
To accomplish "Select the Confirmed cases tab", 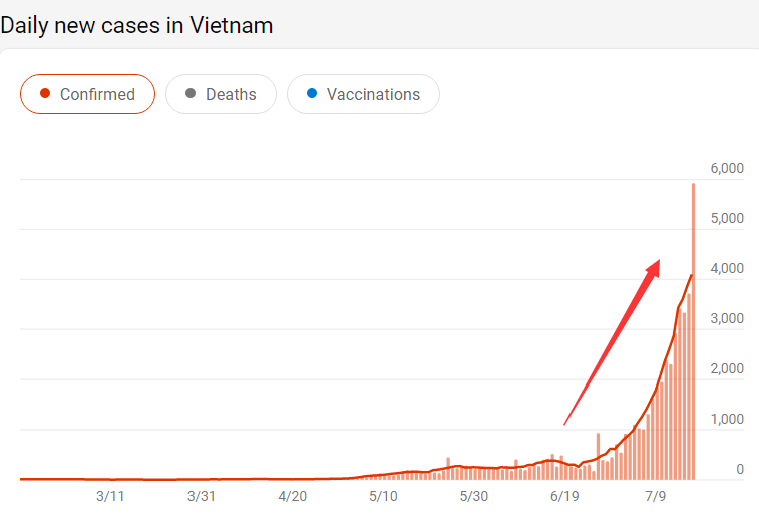I will (x=87, y=95).
